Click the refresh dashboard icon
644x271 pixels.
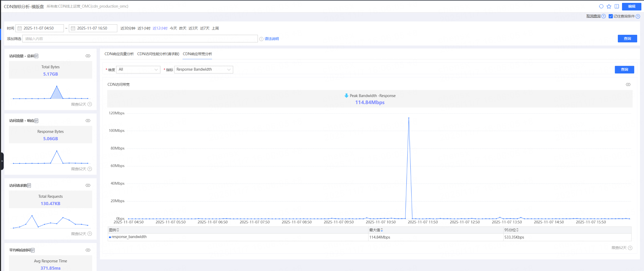tap(601, 6)
